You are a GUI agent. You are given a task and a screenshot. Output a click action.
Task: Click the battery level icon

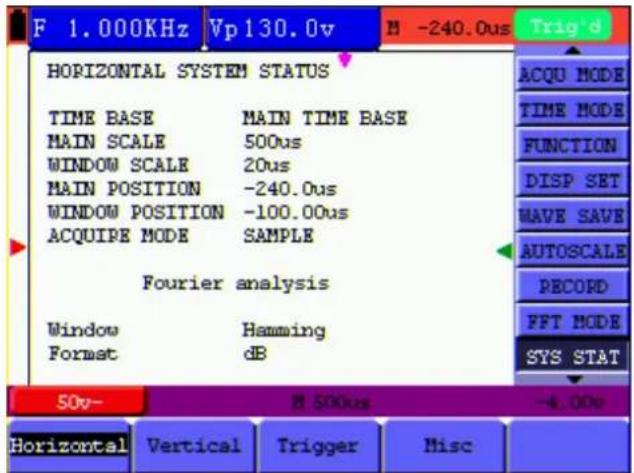[17, 25]
